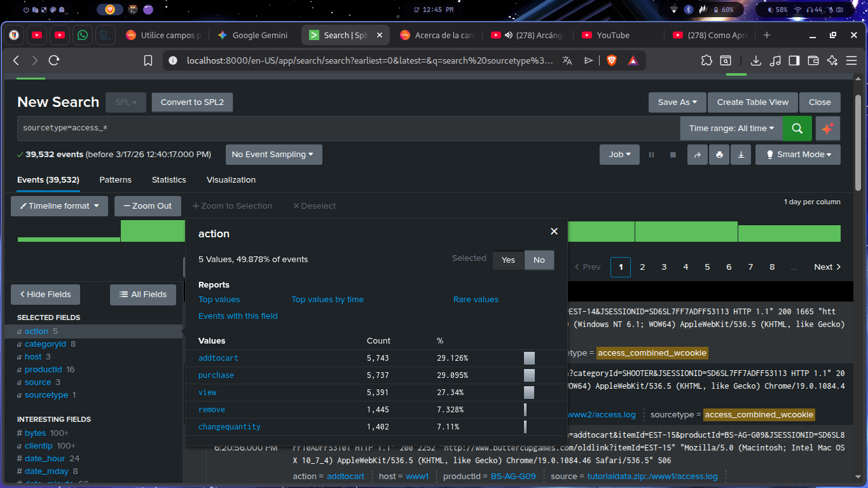This screenshot has height=488, width=868.
Task: Click the green search magnifier button
Action: click(797, 129)
